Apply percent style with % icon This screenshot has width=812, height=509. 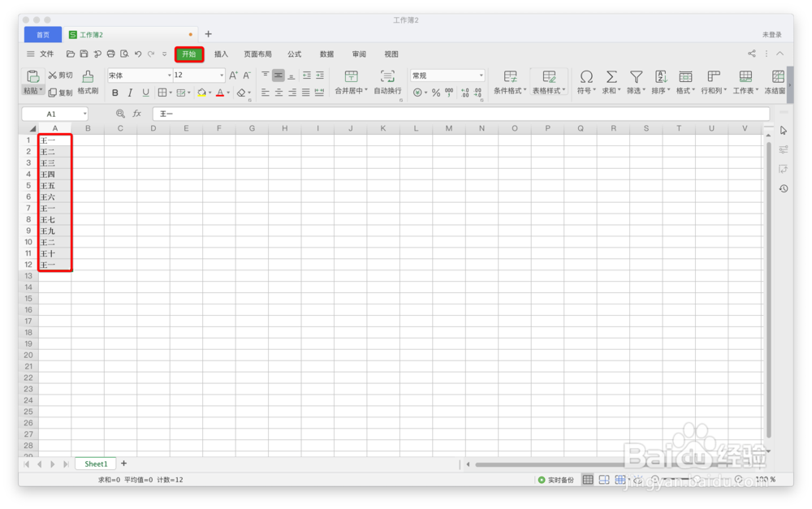click(x=436, y=93)
